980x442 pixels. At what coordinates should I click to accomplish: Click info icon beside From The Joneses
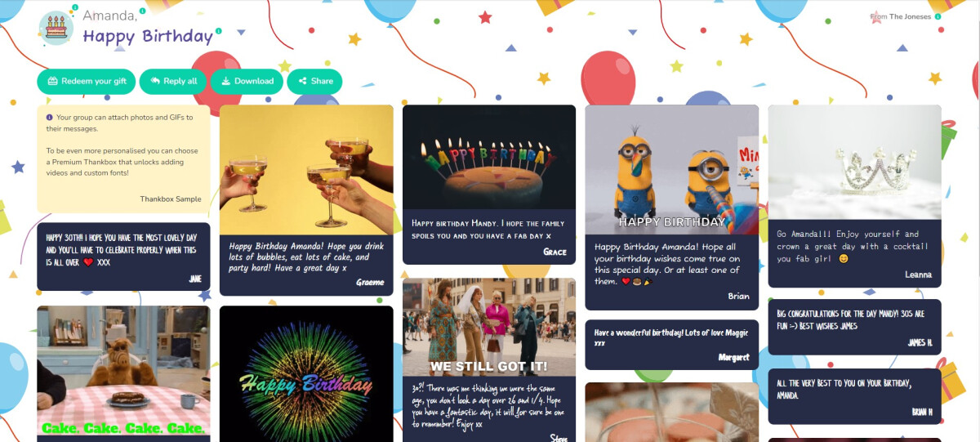pos(938,16)
